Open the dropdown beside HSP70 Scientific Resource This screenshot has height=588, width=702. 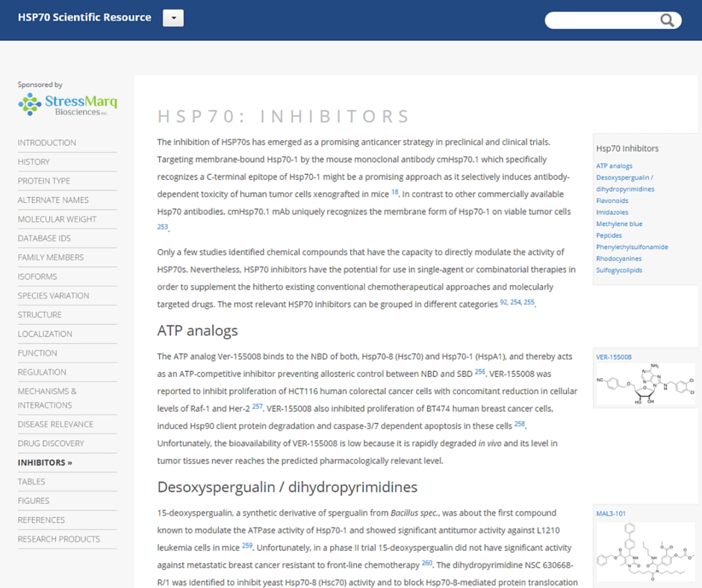(x=173, y=18)
